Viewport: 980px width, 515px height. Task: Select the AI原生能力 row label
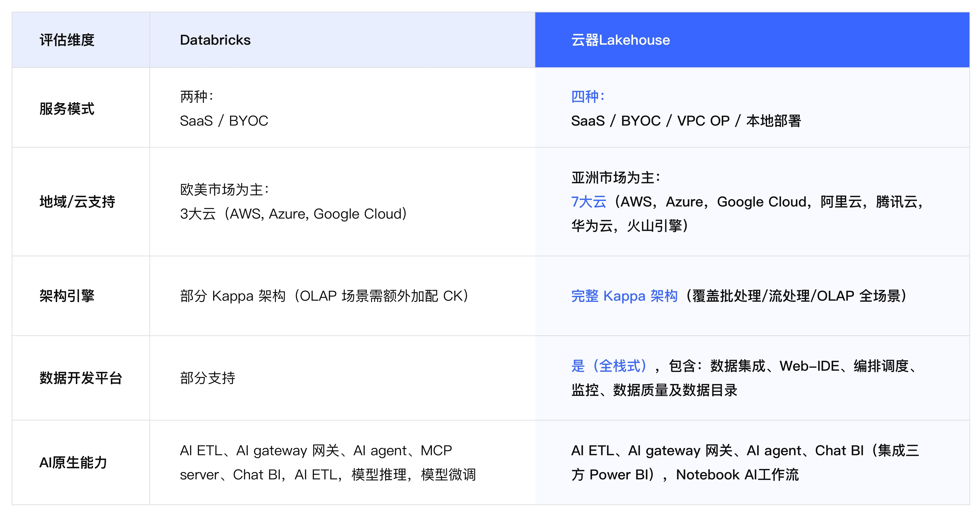point(73,462)
